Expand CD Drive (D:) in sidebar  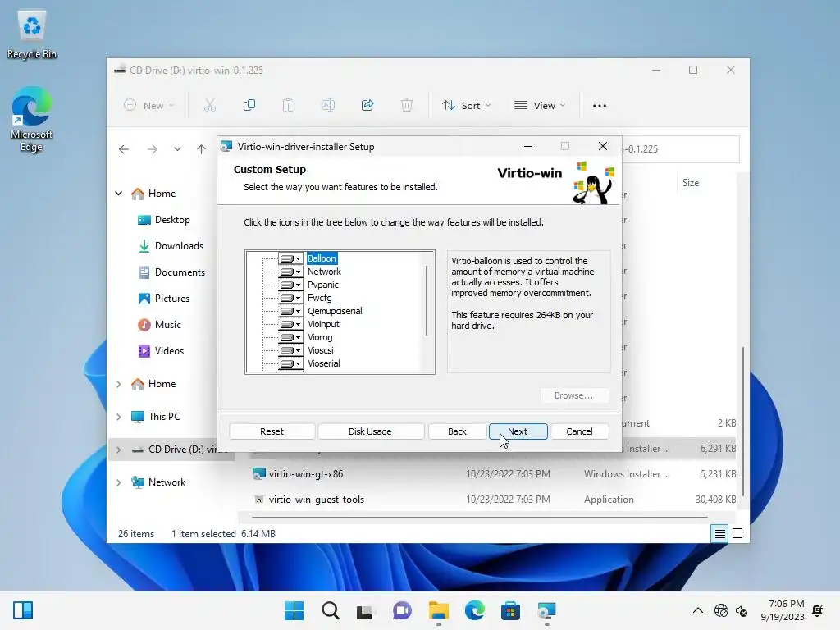[x=118, y=450]
